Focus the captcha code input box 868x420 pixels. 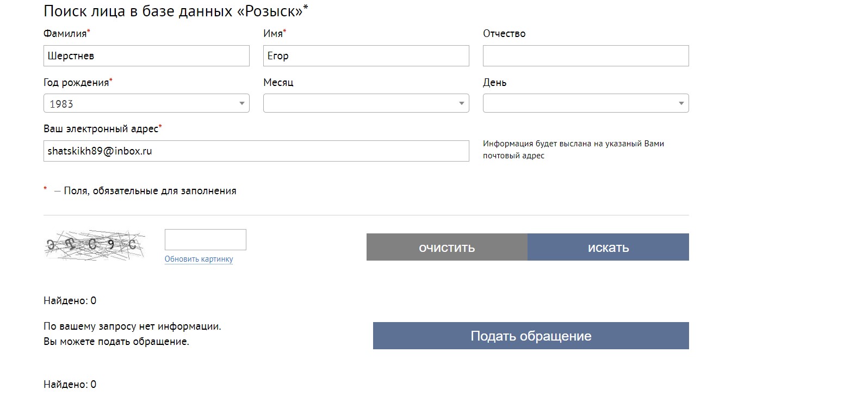[x=206, y=240]
